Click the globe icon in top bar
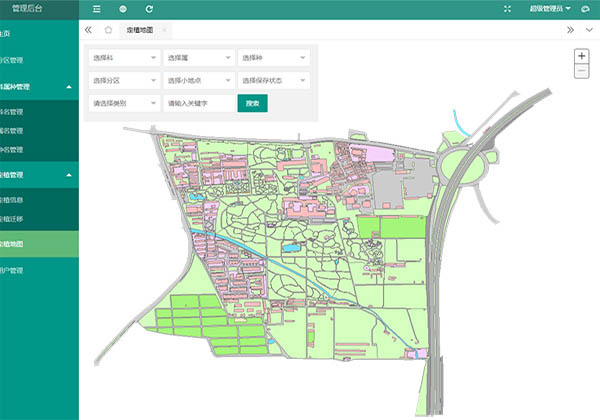The height and width of the screenshot is (420, 600). (122, 9)
